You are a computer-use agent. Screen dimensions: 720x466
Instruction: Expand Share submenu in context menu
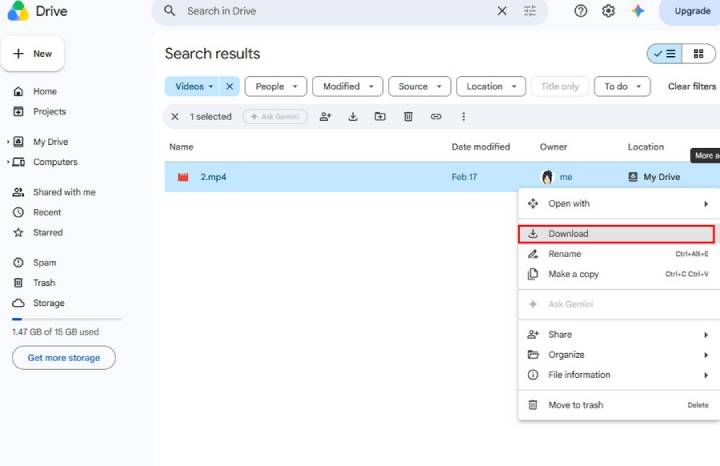click(619, 335)
